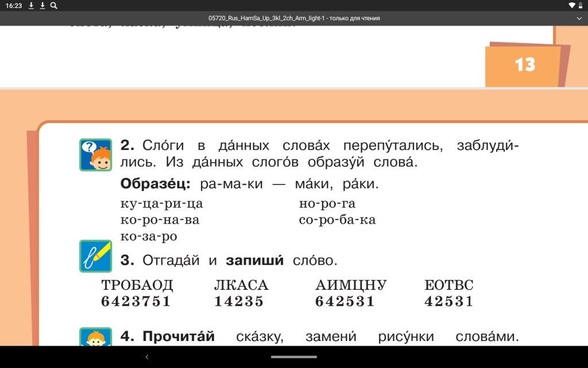Tap the home gesture pill
588x368 pixels.
293,356
